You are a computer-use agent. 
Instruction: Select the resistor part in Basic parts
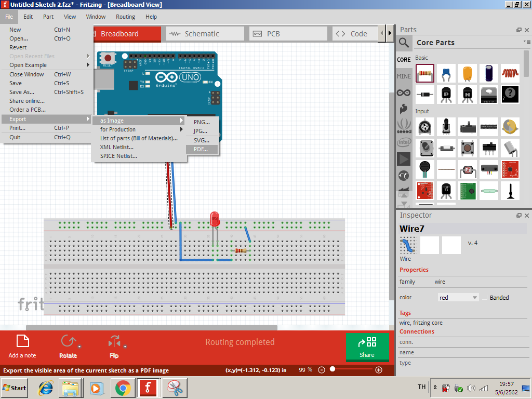425,73
